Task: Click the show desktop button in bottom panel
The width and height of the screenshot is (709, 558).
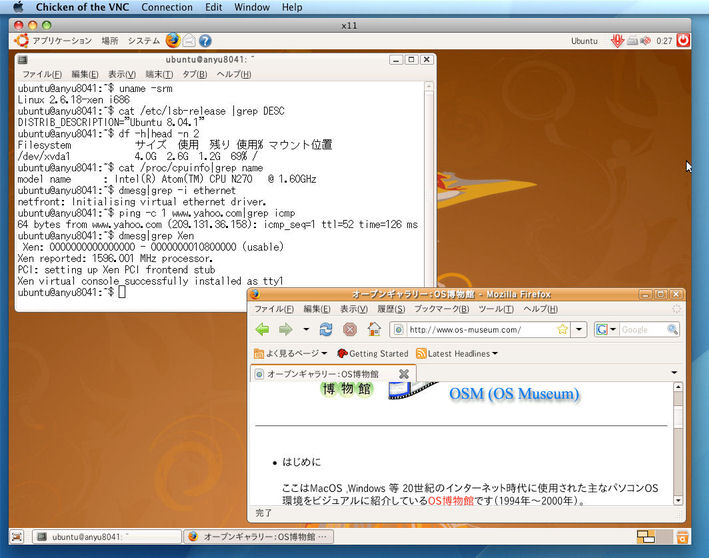Action: tap(17, 537)
